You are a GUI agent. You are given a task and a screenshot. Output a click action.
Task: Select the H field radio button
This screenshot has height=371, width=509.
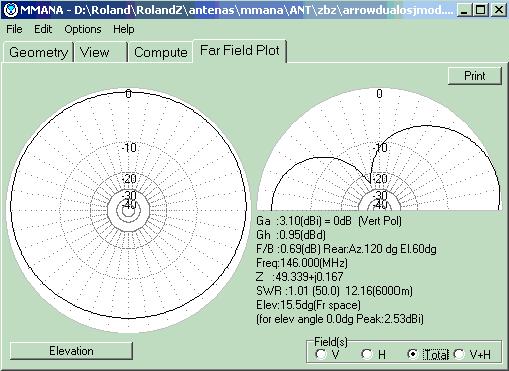[367, 354]
